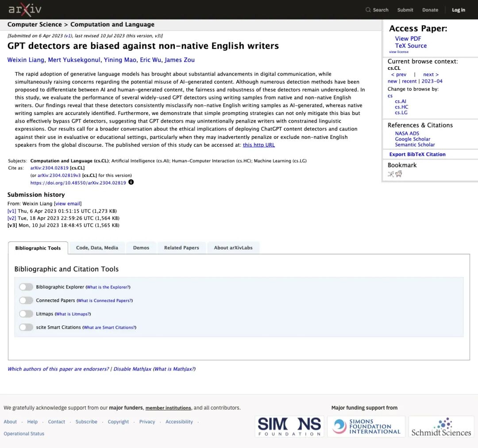Click 'What are Smart Citations?' link
The height and width of the screenshot is (448, 478).
[109, 327]
